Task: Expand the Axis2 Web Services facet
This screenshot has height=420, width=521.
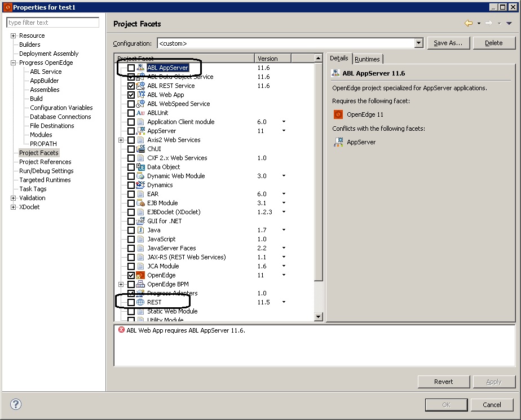Action: point(121,140)
